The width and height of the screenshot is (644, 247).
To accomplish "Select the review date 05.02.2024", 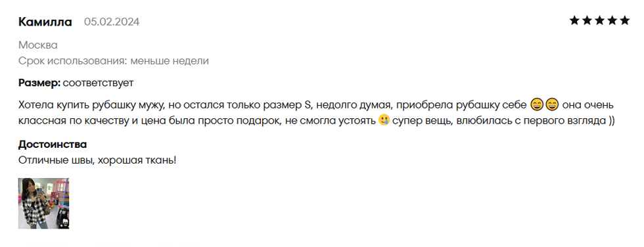I will [x=112, y=22].
